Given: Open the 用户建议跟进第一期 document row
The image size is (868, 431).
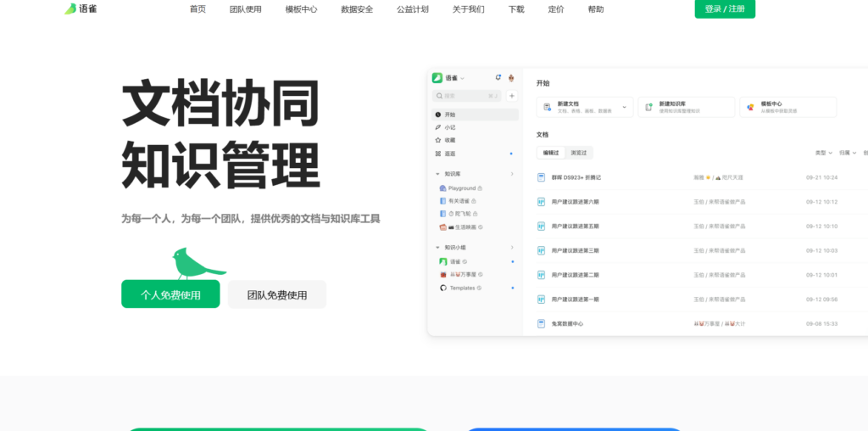Looking at the screenshot, I should pos(702,299).
